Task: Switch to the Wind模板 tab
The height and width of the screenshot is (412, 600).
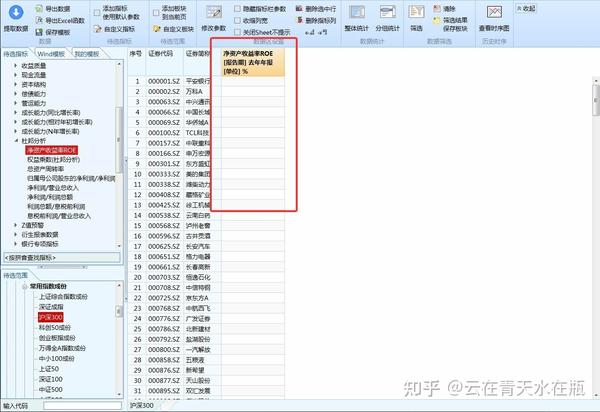Action: pos(51,54)
